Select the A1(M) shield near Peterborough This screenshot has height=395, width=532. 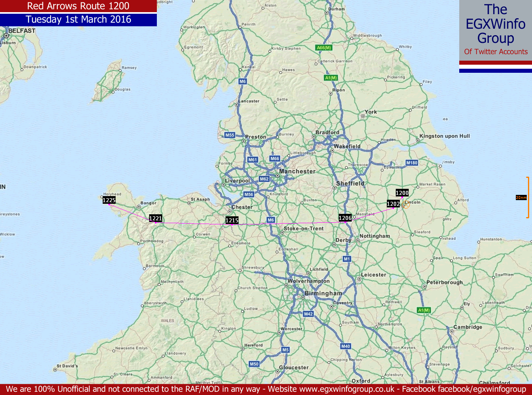coord(424,310)
